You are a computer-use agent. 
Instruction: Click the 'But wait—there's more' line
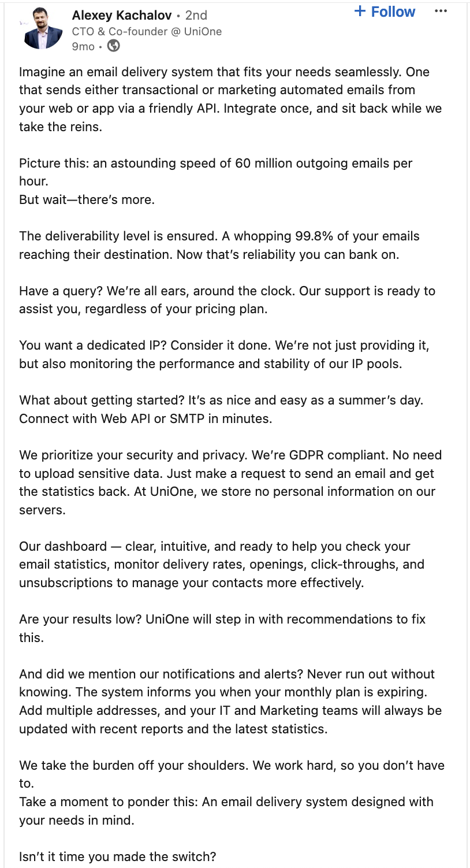click(87, 200)
